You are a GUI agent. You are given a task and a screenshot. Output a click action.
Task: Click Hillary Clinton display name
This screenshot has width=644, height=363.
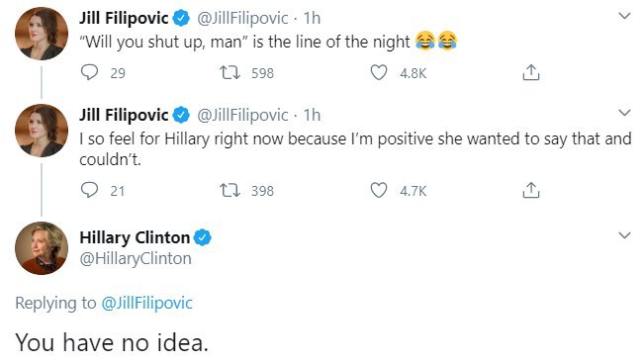point(135,237)
